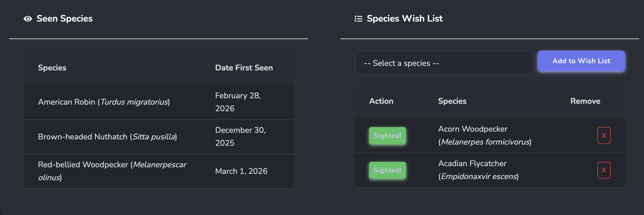Click the Species header in Seen Species table
644x215 pixels.
pyautogui.click(x=52, y=68)
